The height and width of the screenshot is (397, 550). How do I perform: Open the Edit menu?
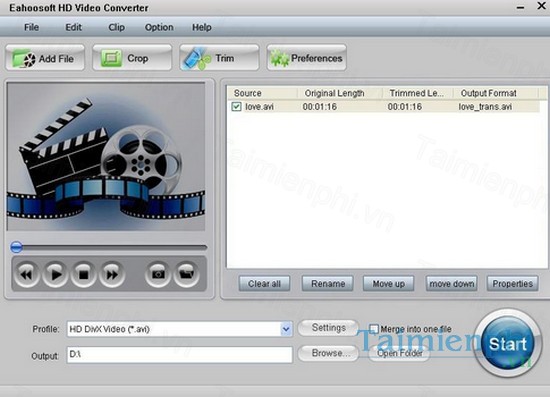coord(74,27)
